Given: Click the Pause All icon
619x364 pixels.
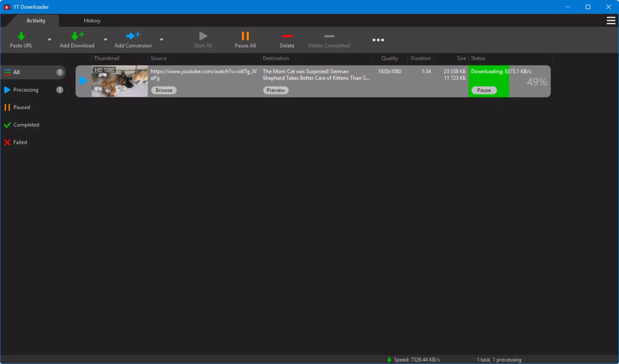Looking at the screenshot, I should (245, 36).
